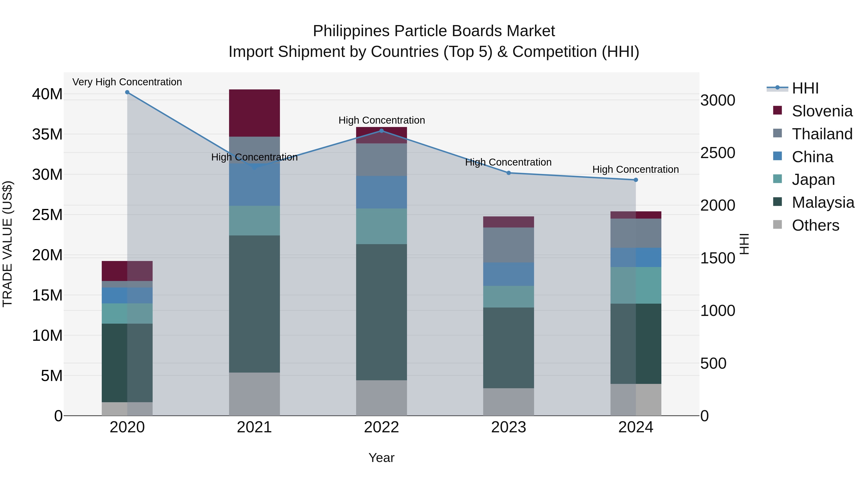Click the 1500 right axis tick

point(718,258)
